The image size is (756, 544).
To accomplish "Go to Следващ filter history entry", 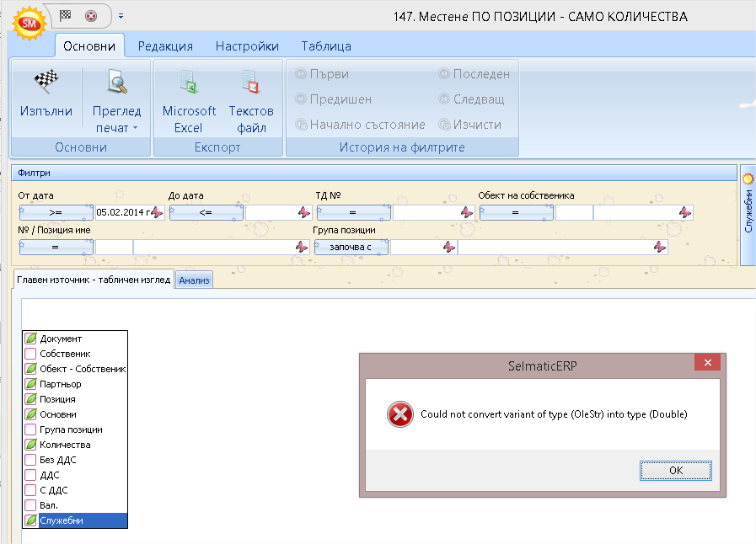I will [x=471, y=99].
